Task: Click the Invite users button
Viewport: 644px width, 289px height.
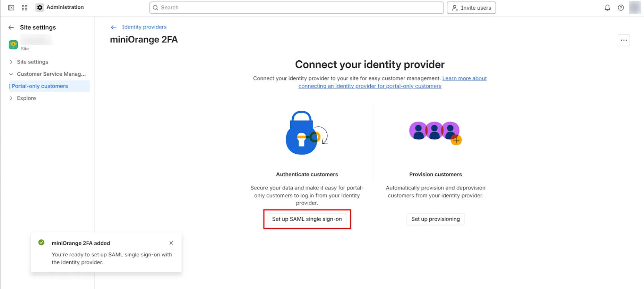Action: pos(471,7)
